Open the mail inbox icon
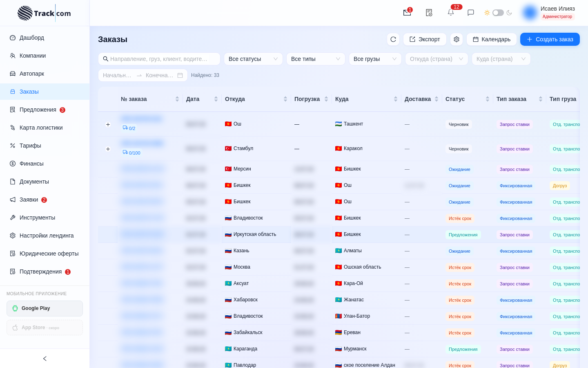The height and width of the screenshot is (368, 588). [x=407, y=13]
